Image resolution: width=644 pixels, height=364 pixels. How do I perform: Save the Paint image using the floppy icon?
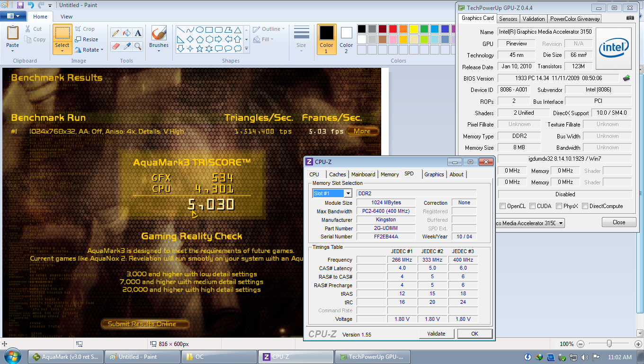20,5
